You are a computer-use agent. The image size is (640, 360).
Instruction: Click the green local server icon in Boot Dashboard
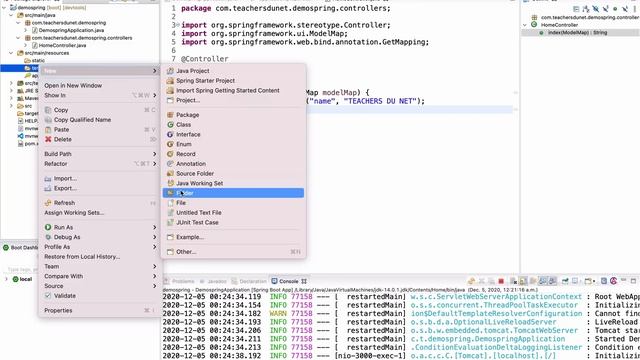(16, 280)
